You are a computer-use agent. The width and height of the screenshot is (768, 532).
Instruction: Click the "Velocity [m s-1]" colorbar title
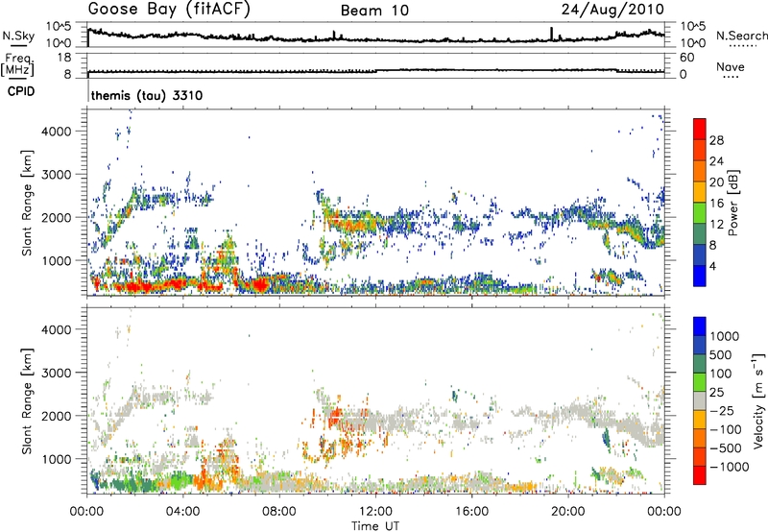(759, 400)
